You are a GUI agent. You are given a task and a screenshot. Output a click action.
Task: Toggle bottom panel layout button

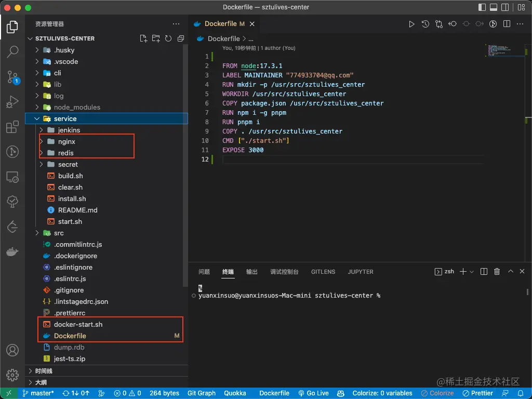click(494, 7)
